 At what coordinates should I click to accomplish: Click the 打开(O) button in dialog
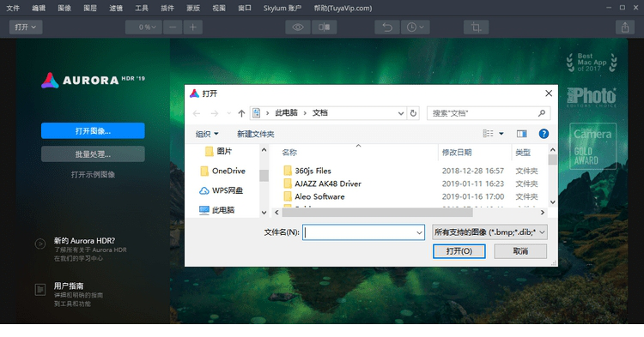tap(459, 251)
